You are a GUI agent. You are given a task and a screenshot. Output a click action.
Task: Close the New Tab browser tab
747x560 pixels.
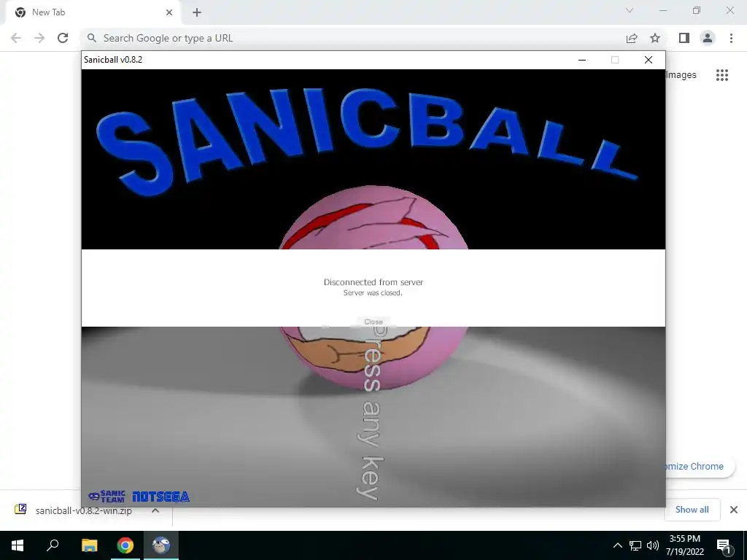pyautogui.click(x=169, y=12)
